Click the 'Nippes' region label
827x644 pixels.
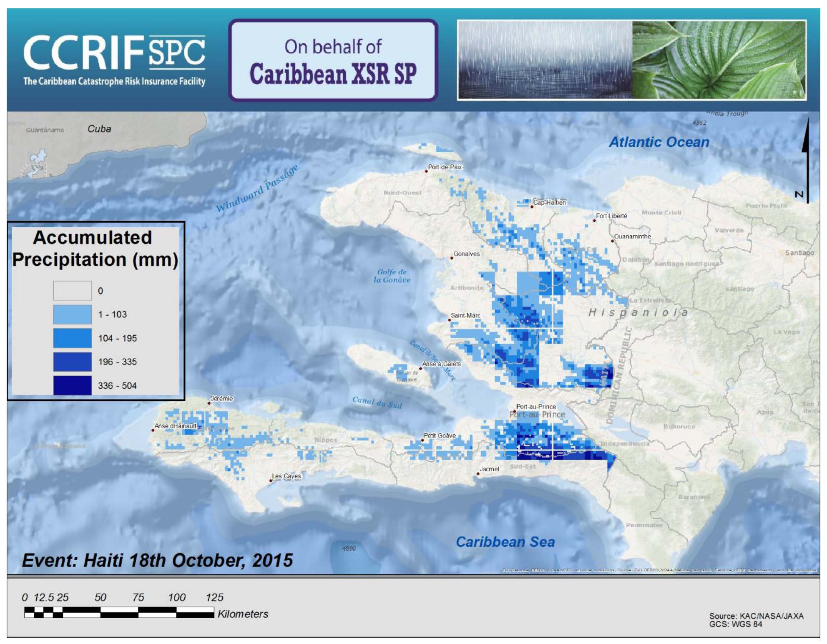click(325, 440)
